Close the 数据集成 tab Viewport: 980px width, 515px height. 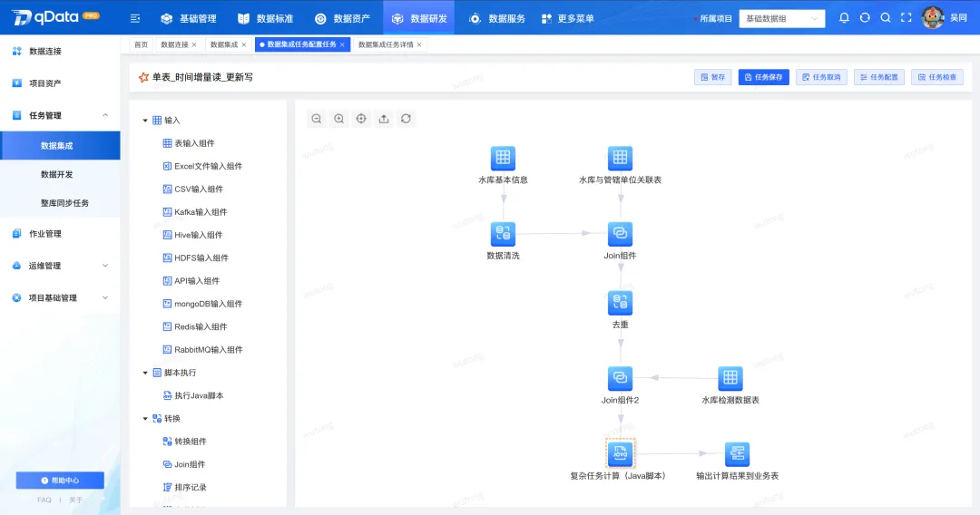[244, 45]
